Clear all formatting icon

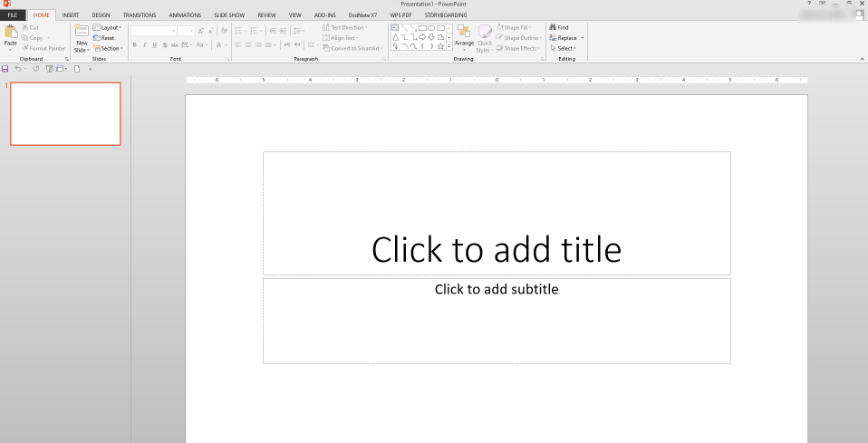(224, 31)
